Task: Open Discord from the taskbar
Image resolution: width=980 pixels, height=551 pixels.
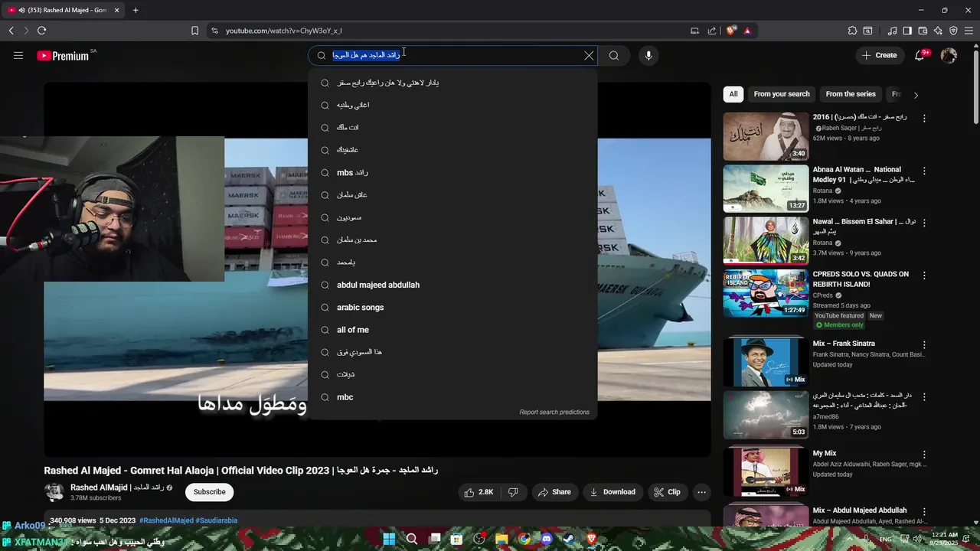Action: point(547,539)
